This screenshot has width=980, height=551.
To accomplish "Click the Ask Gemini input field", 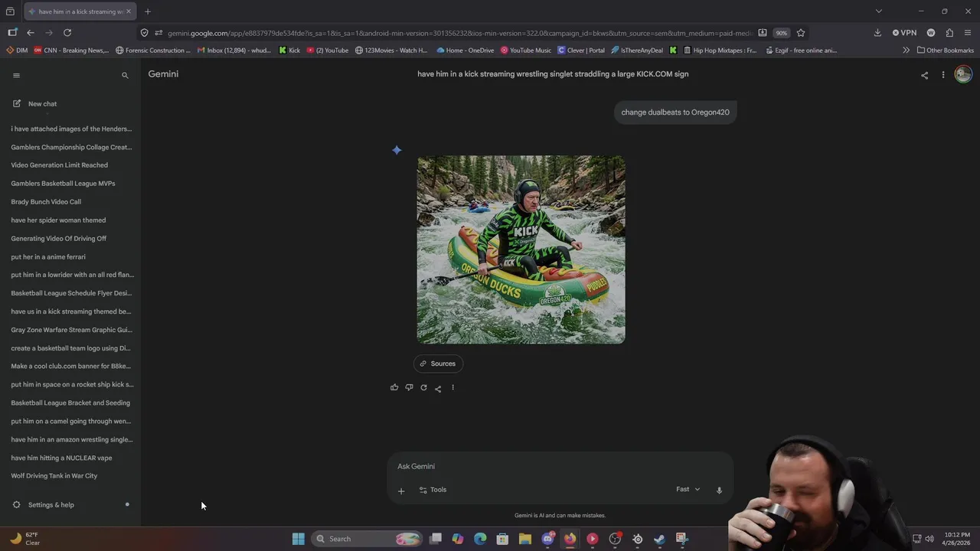I will coord(559,466).
